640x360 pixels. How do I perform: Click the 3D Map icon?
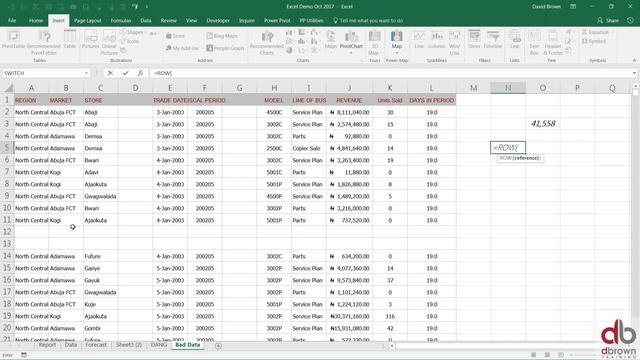(374, 43)
